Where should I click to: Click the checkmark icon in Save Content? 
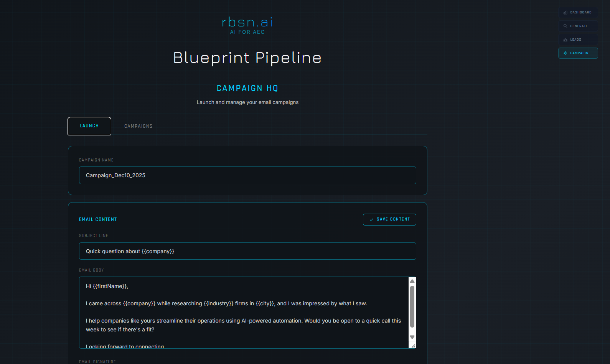pos(371,219)
